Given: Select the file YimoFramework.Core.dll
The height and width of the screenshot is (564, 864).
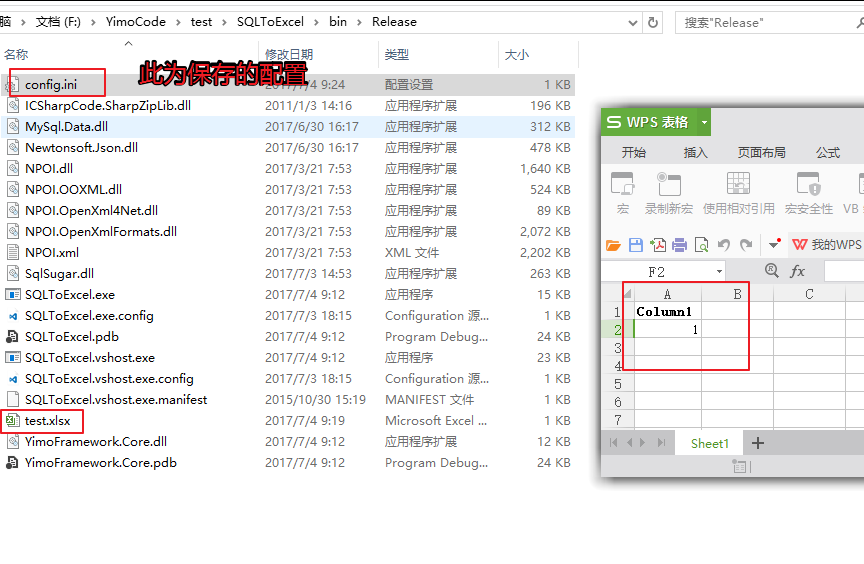Looking at the screenshot, I should tap(96, 442).
